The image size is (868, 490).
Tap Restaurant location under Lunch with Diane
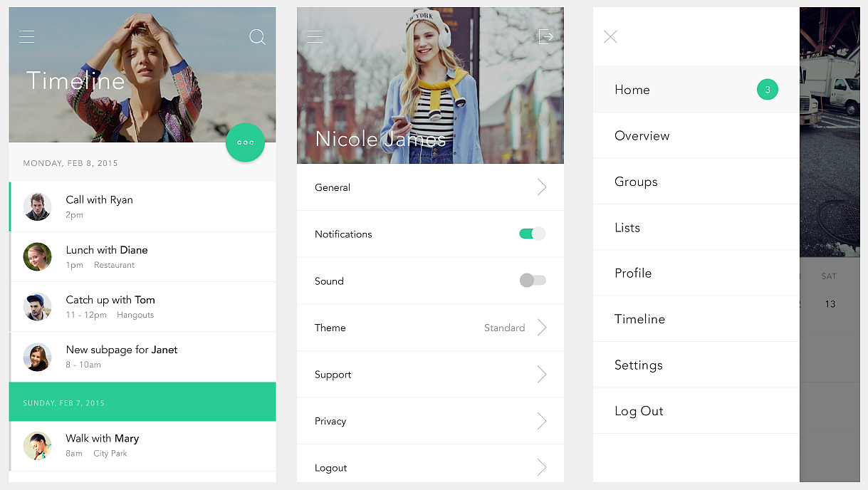click(x=114, y=265)
